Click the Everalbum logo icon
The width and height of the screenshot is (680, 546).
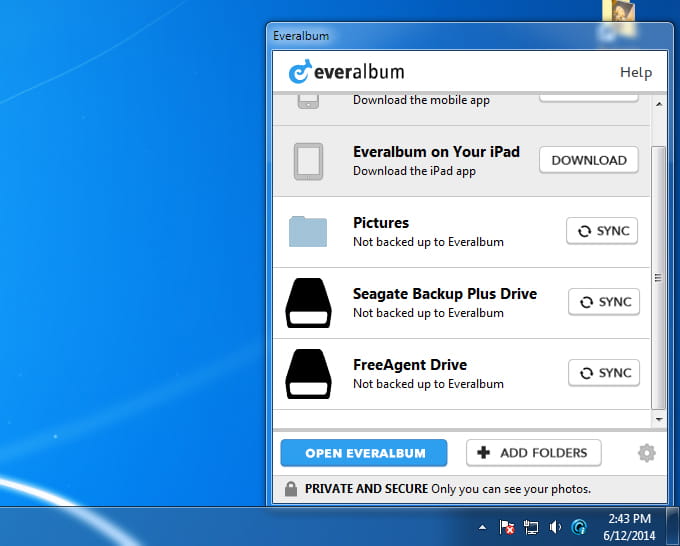[x=300, y=71]
